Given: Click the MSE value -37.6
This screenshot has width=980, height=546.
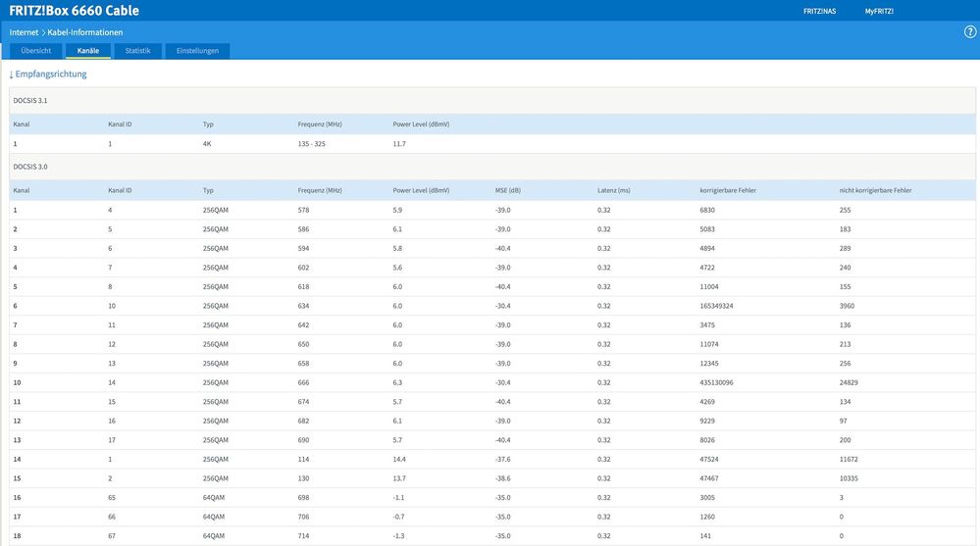Looking at the screenshot, I should (x=503, y=459).
